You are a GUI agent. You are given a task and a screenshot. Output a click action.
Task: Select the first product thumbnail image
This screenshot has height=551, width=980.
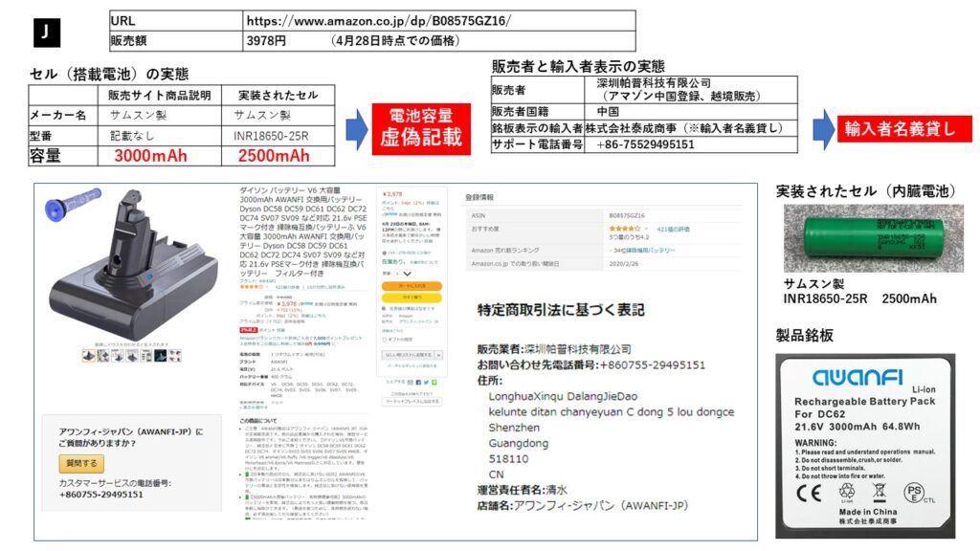click(89, 356)
